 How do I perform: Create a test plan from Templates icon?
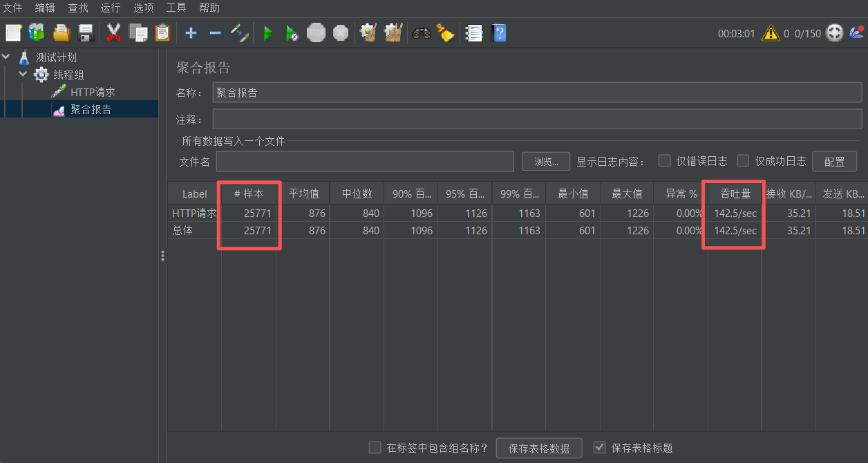pos(36,32)
